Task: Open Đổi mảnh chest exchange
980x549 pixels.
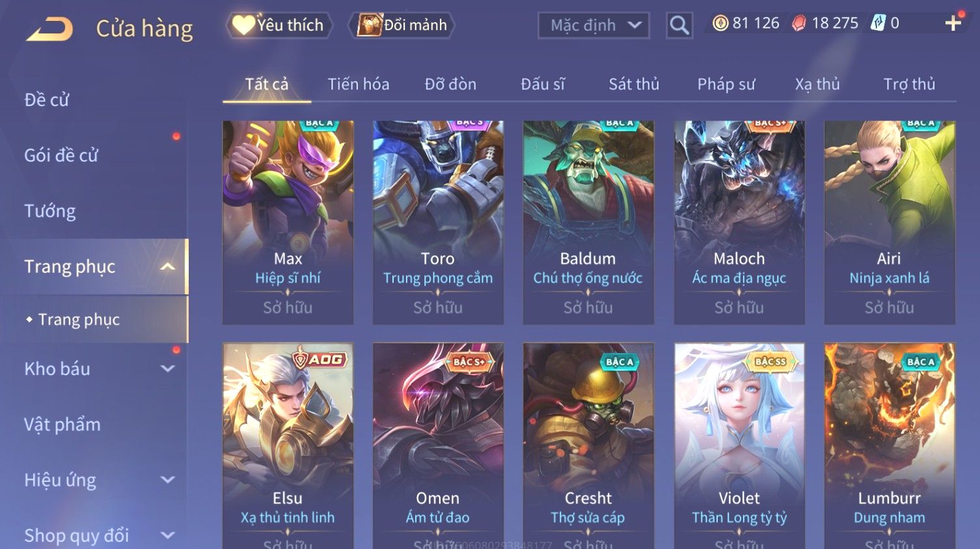Action: click(402, 25)
